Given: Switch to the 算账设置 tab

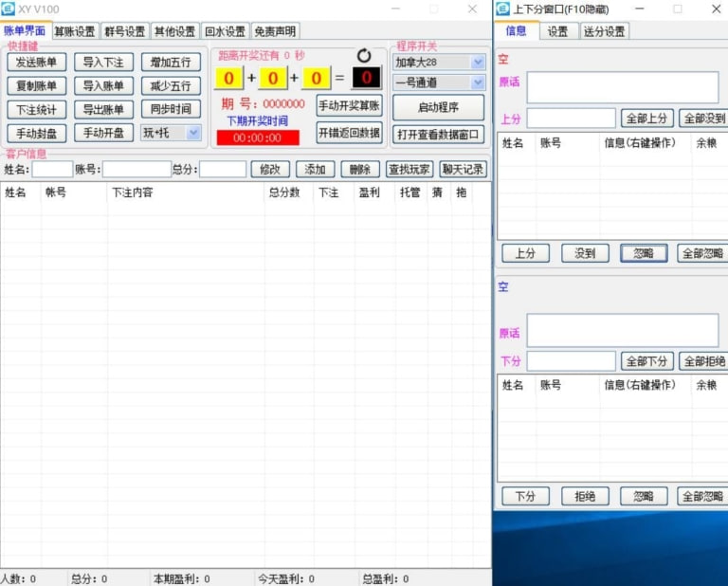Looking at the screenshot, I should [x=75, y=31].
